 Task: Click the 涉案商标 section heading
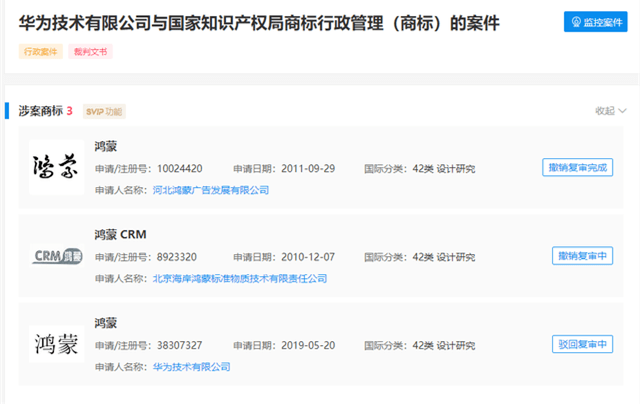[x=40, y=111]
